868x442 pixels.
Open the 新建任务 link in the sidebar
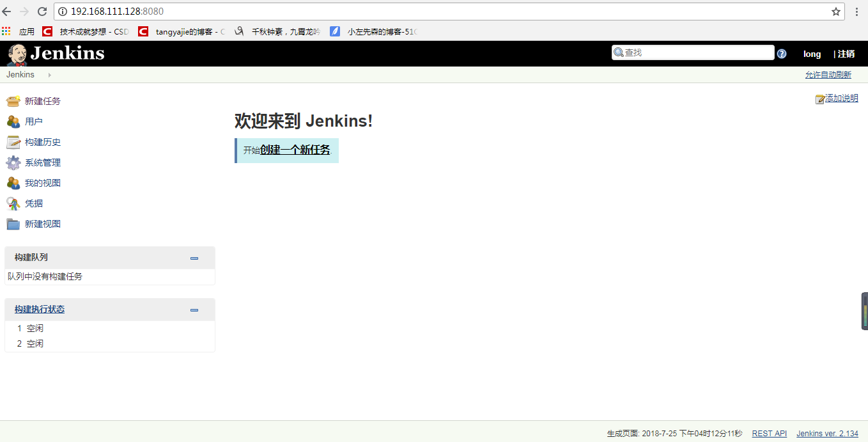click(43, 101)
